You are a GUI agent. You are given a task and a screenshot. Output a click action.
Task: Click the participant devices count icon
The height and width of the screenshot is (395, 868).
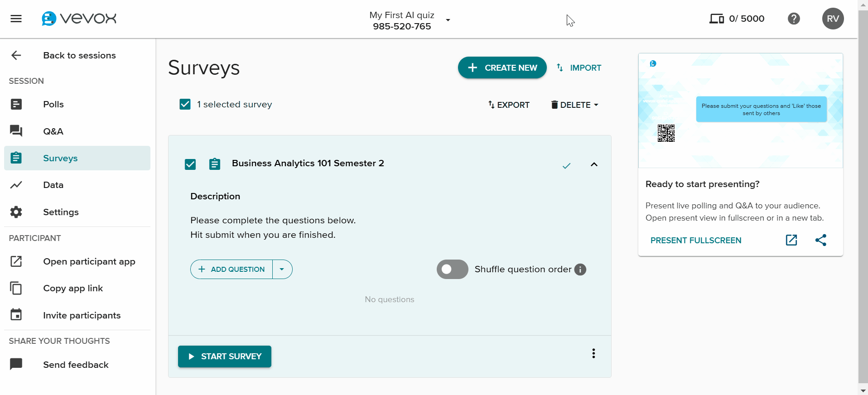point(717,19)
